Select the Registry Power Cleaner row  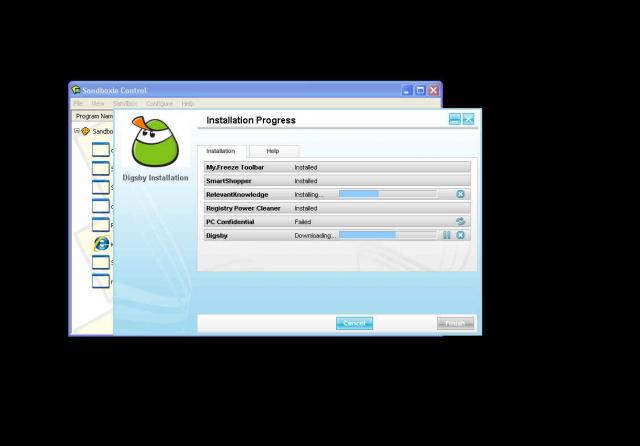coord(337,208)
